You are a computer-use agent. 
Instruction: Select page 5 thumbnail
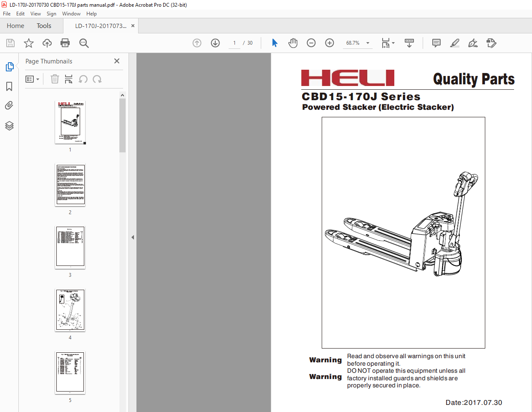click(x=70, y=373)
